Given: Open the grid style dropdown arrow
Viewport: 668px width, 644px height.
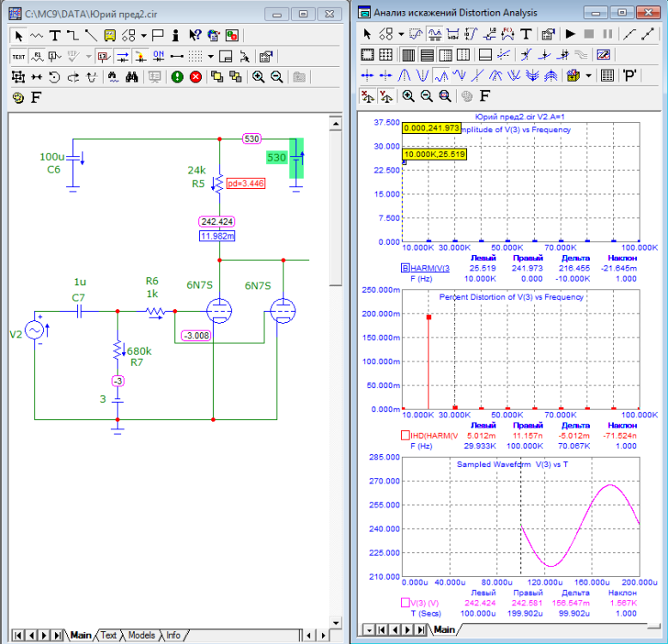Looking at the screenshot, I should tap(210, 56).
